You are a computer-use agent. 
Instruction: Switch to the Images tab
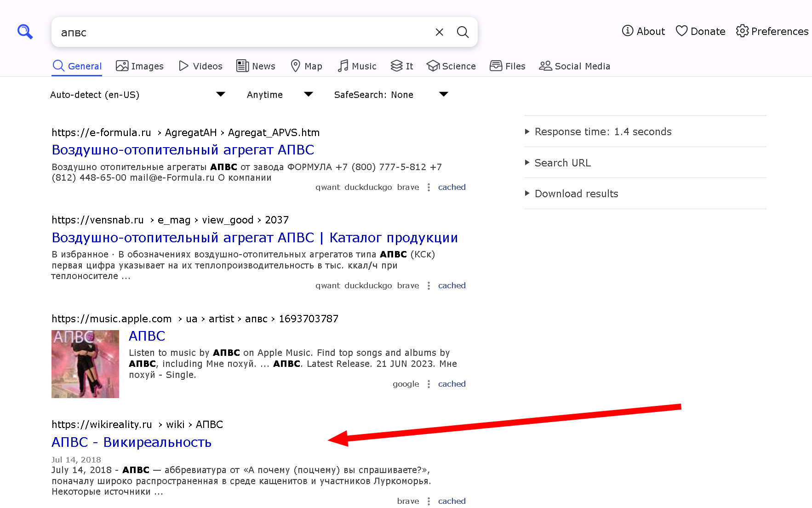click(140, 66)
